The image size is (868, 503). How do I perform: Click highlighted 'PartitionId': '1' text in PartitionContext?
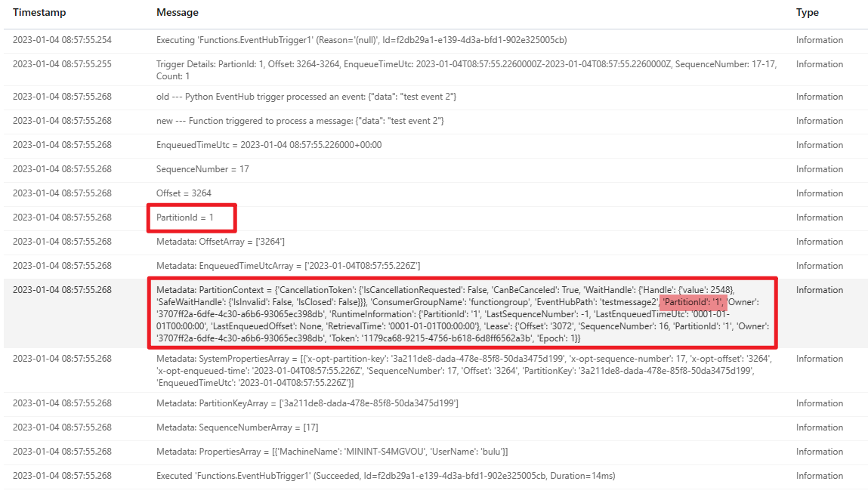click(693, 301)
